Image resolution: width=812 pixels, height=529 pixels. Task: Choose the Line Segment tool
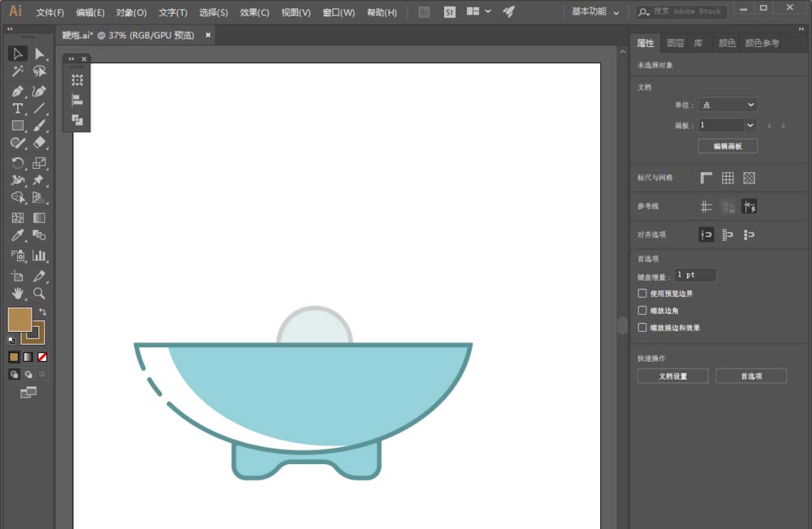click(39, 109)
